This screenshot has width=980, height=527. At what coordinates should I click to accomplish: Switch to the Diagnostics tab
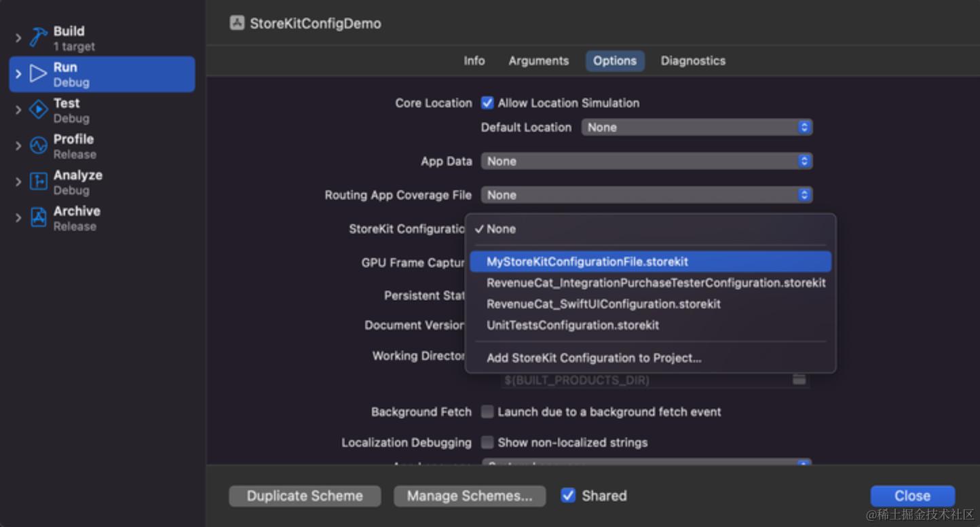click(x=693, y=60)
